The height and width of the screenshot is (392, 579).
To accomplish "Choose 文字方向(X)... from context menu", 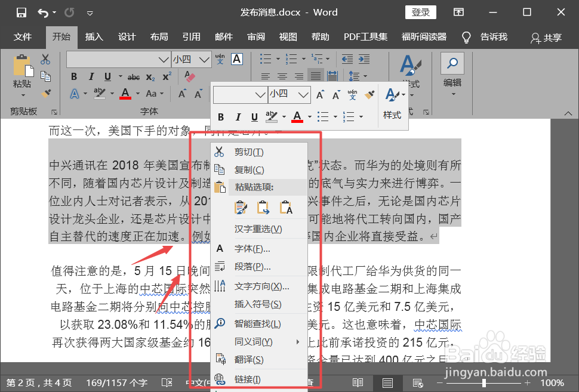I will click(x=259, y=286).
